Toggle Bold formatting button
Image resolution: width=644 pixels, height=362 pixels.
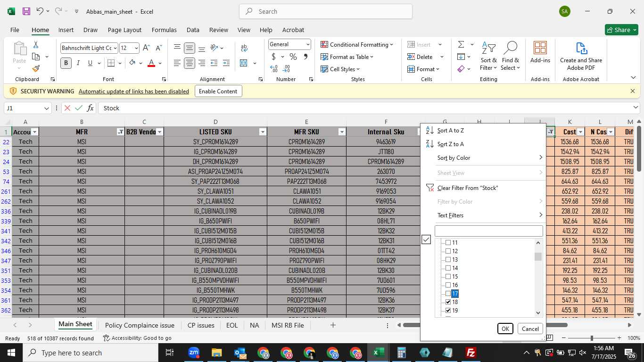(x=66, y=63)
